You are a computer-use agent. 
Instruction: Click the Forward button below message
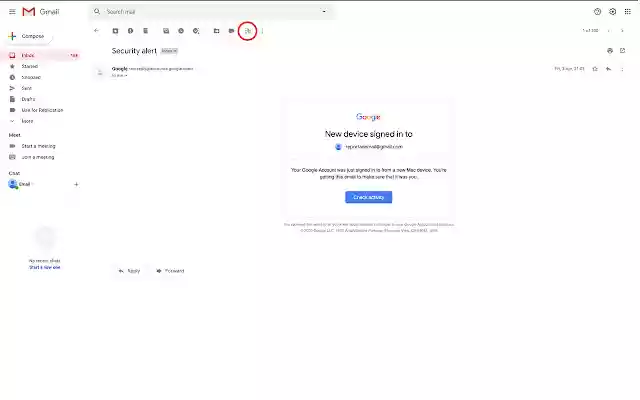pyautogui.click(x=171, y=271)
